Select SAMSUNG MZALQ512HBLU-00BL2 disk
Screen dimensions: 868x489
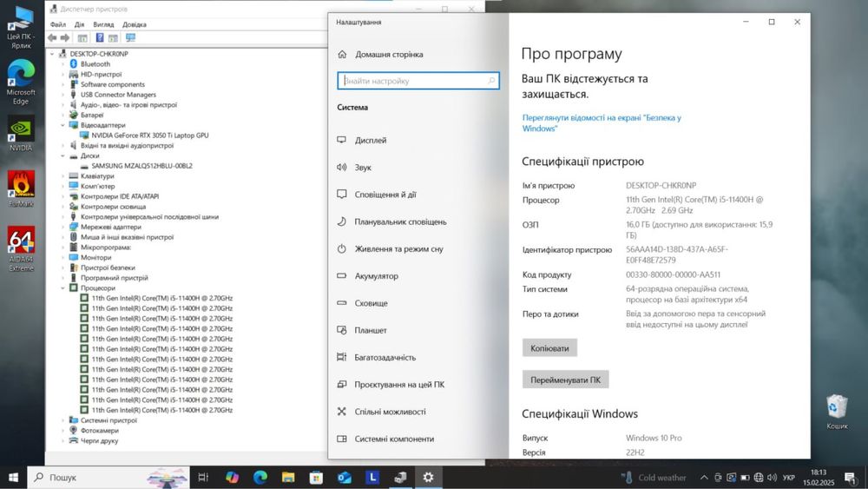tap(141, 166)
